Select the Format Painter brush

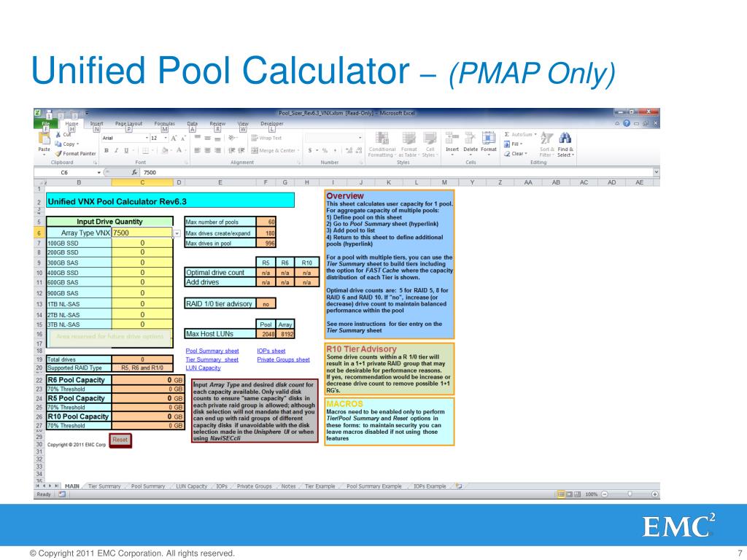(58, 153)
